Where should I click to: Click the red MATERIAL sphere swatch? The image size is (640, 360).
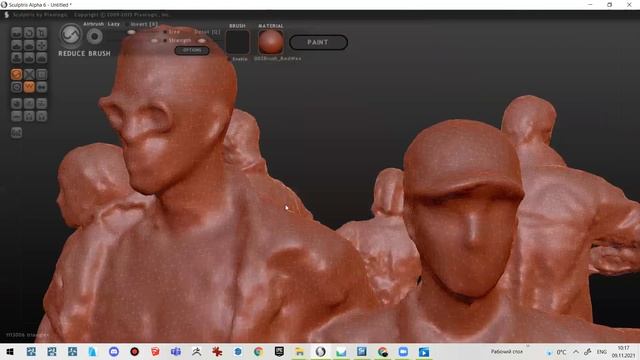pos(271,42)
